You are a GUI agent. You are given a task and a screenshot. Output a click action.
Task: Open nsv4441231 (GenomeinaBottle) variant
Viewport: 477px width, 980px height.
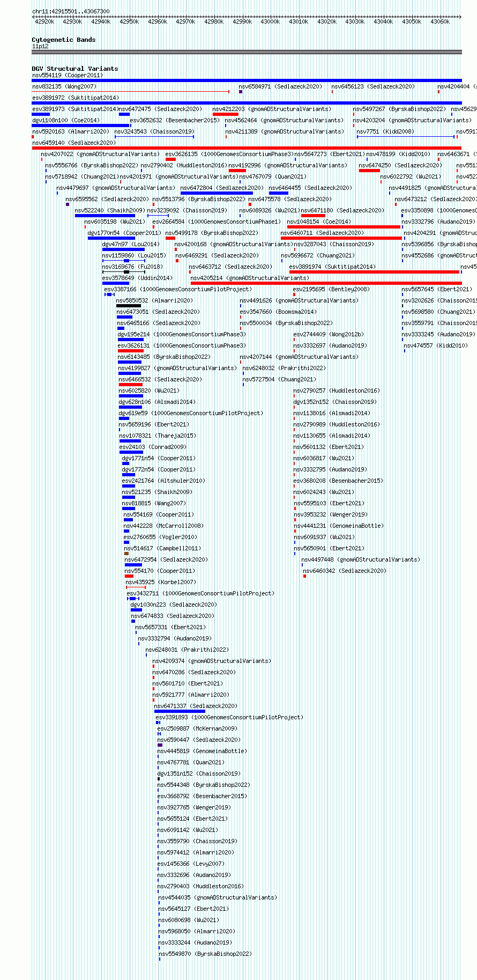click(339, 526)
